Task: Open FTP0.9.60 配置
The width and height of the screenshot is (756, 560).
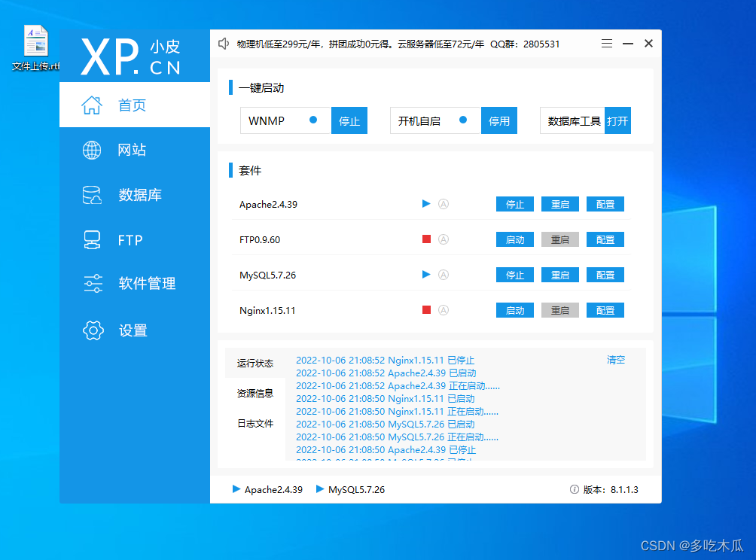Action: coord(605,239)
